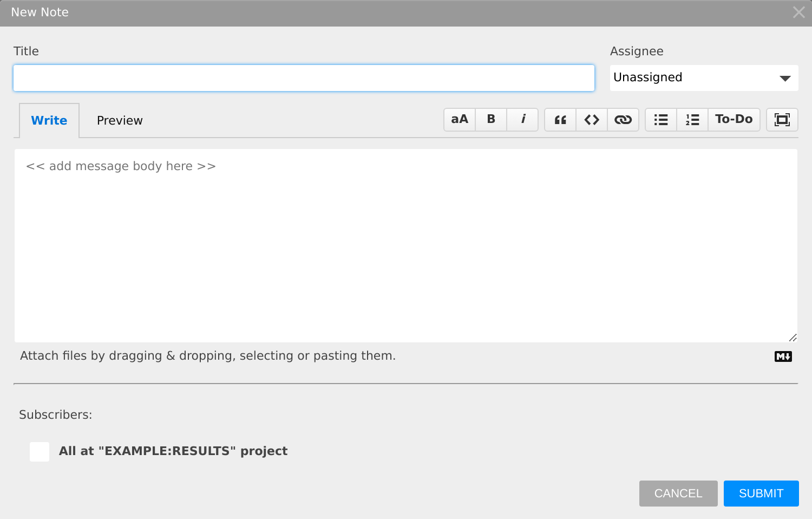This screenshot has width=812, height=519.
Task: Apply italic formatting
Action: point(522,120)
